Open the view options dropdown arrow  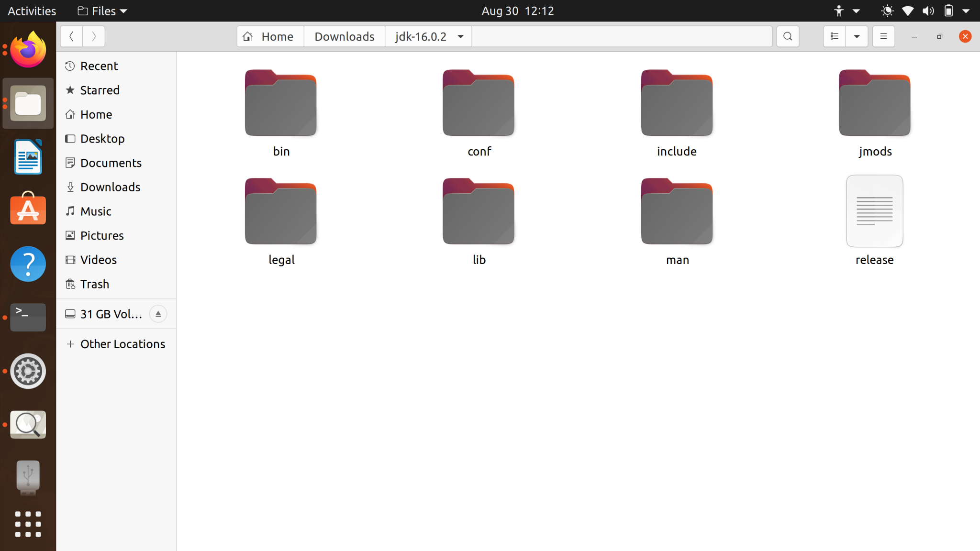click(x=857, y=36)
